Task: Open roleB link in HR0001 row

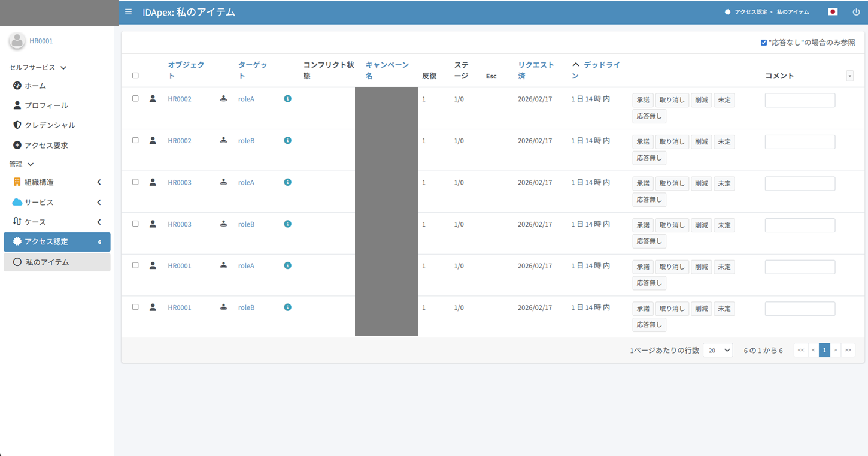Action: (x=246, y=307)
